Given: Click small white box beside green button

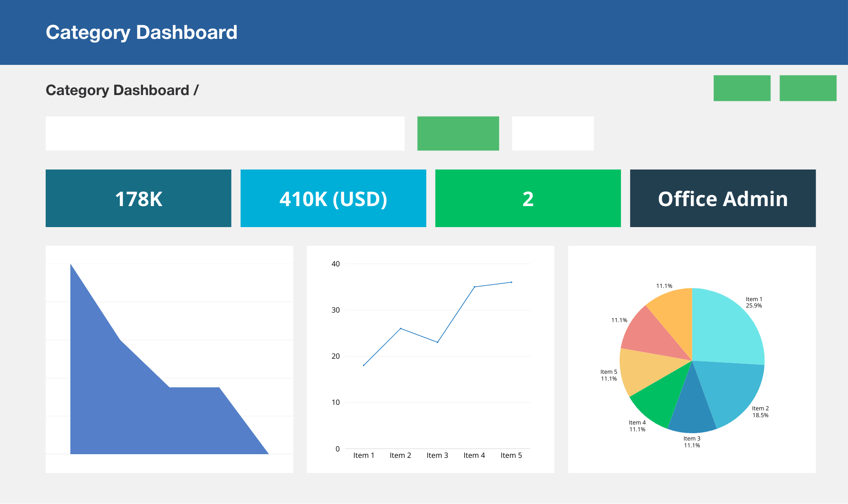Looking at the screenshot, I should (553, 133).
